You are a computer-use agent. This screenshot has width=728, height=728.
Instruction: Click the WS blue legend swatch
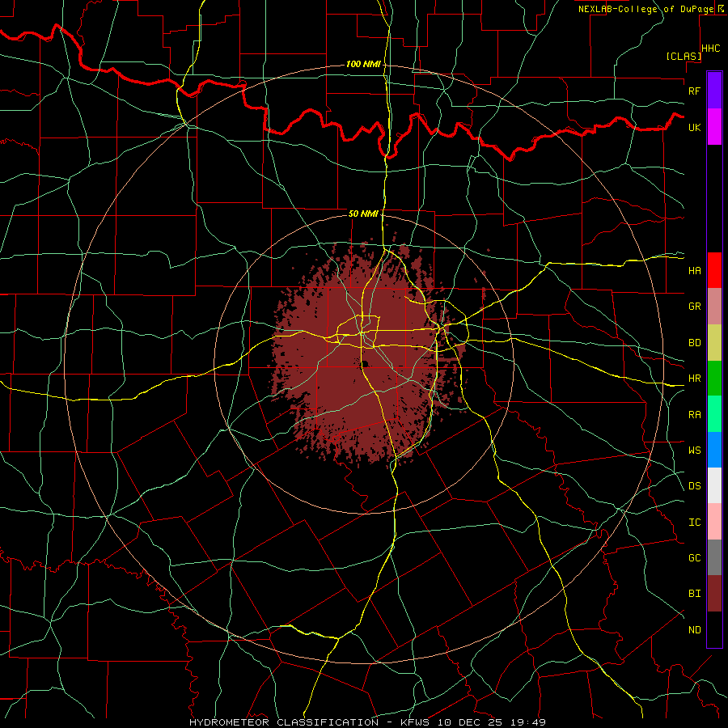click(714, 450)
